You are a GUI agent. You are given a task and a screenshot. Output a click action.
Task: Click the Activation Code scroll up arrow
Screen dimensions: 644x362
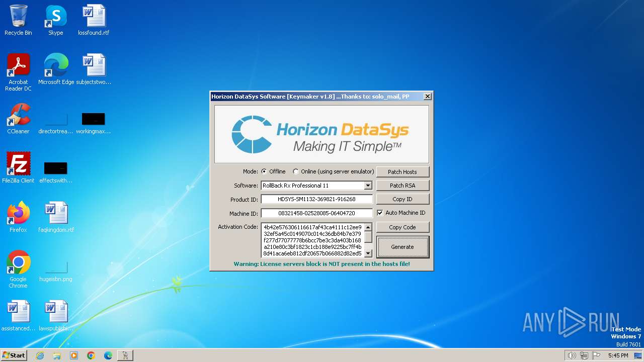tap(368, 227)
